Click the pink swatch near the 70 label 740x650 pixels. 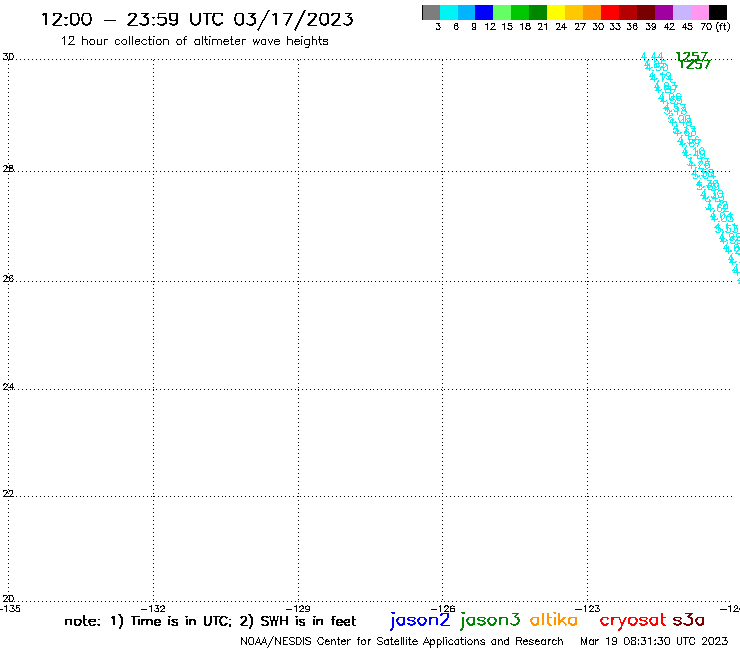click(x=700, y=13)
